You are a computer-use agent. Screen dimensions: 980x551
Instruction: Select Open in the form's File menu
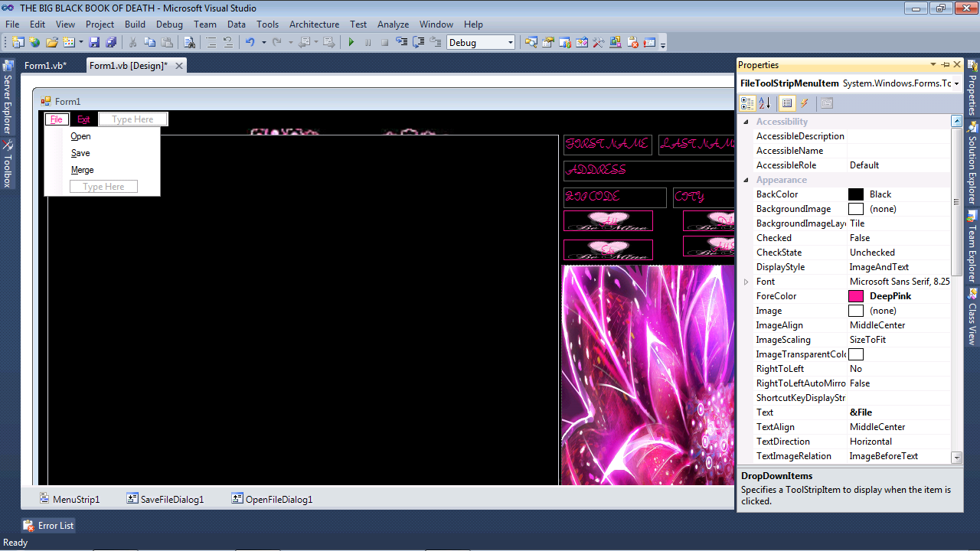pos(80,136)
